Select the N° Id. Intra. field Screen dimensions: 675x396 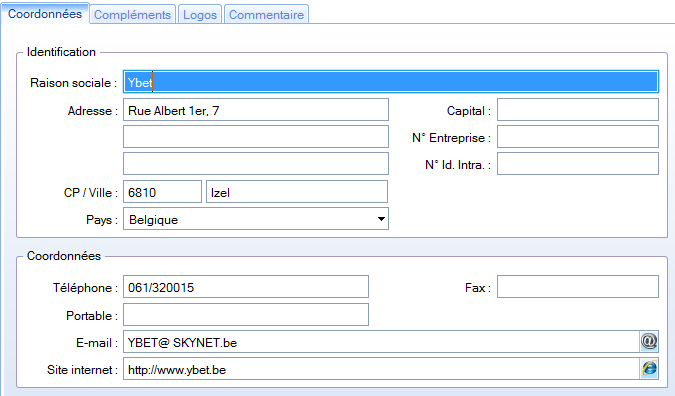[x=578, y=164]
